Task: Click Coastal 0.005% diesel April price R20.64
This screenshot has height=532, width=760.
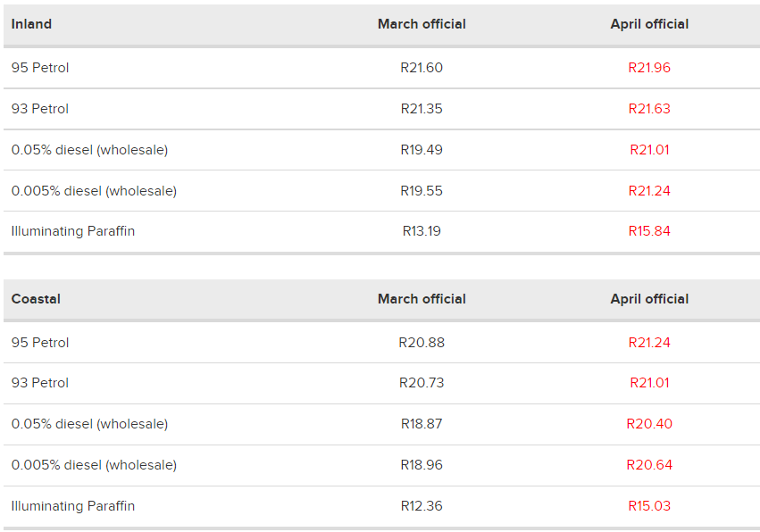Action: pos(649,465)
